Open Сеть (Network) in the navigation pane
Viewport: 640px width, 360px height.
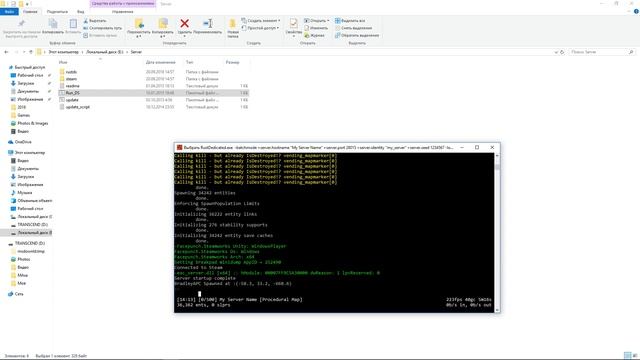(16, 293)
